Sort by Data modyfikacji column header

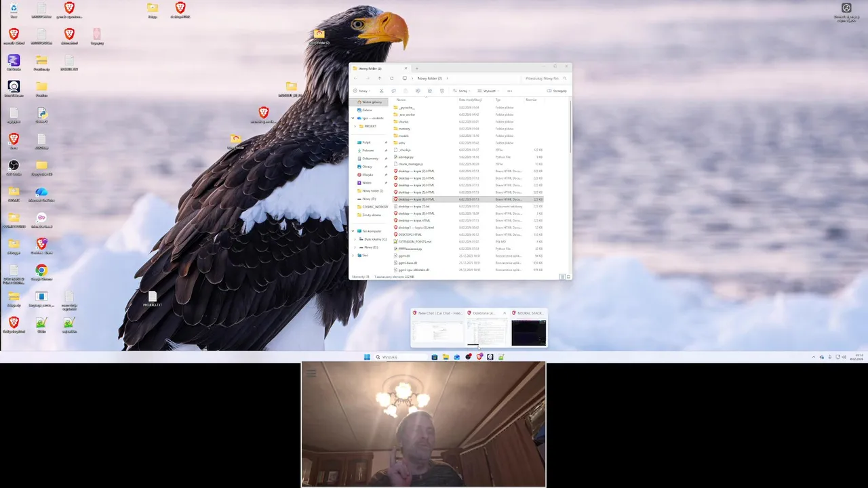[x=470, y=100]
